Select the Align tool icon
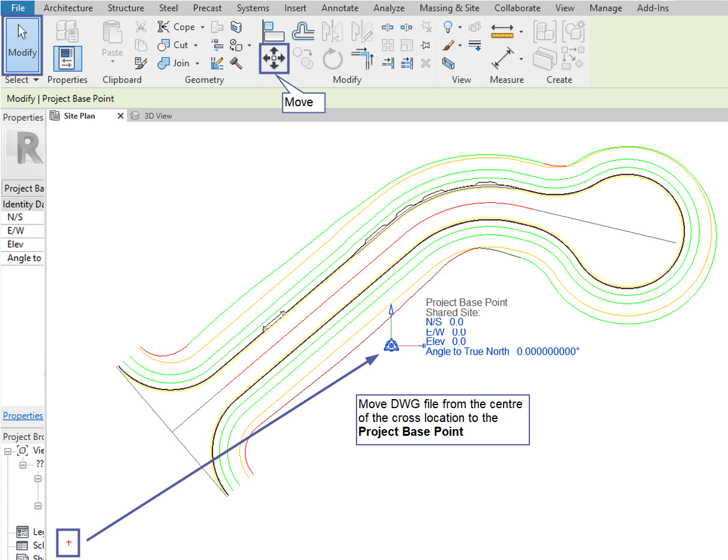 point(274,29)
